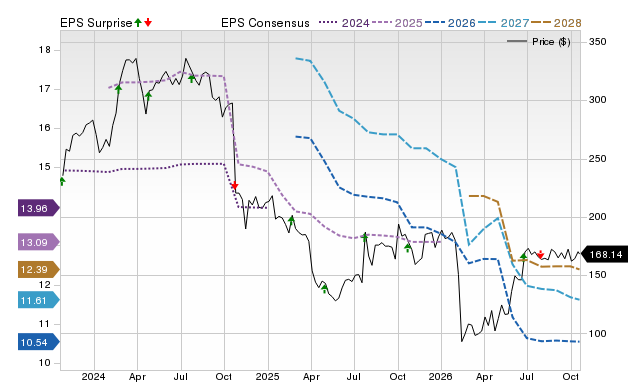Select the lavender 13.09 value tag

point(39,242)
